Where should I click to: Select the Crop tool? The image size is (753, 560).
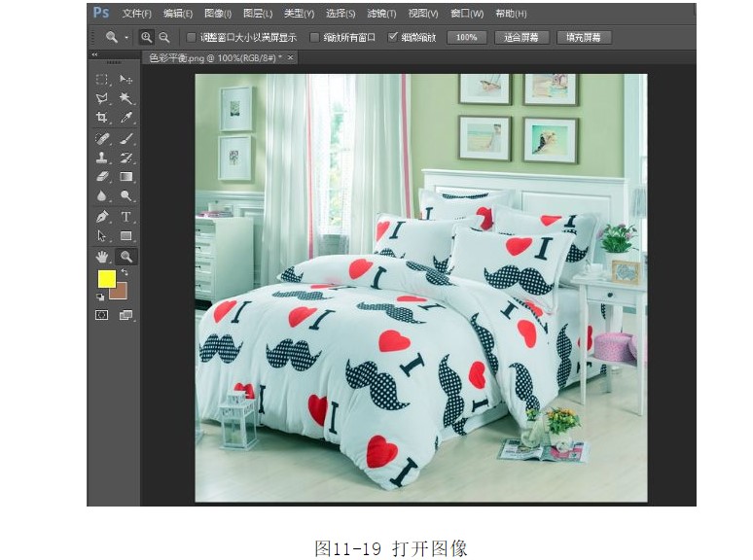pos(102,118)
